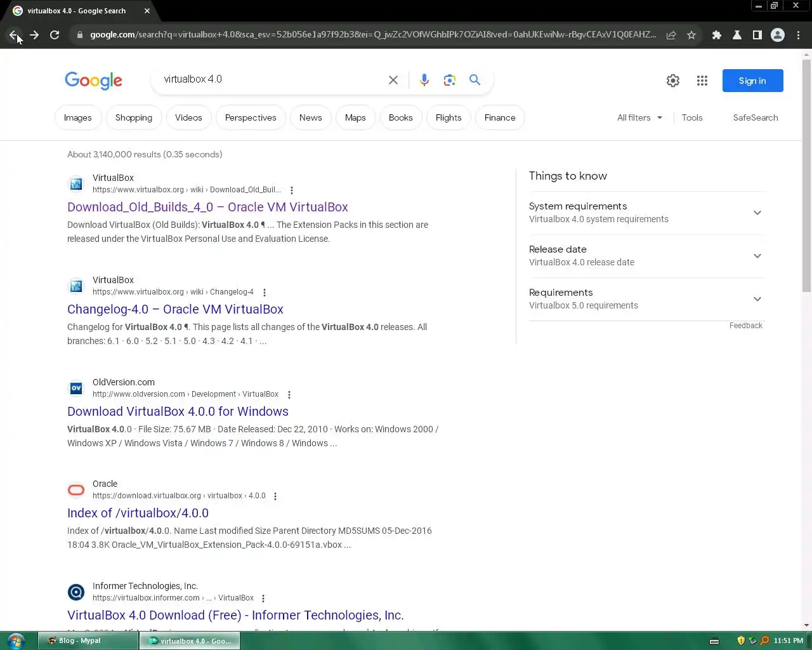
Task: Clear the search box with X
Action: (x=393, y=80)
